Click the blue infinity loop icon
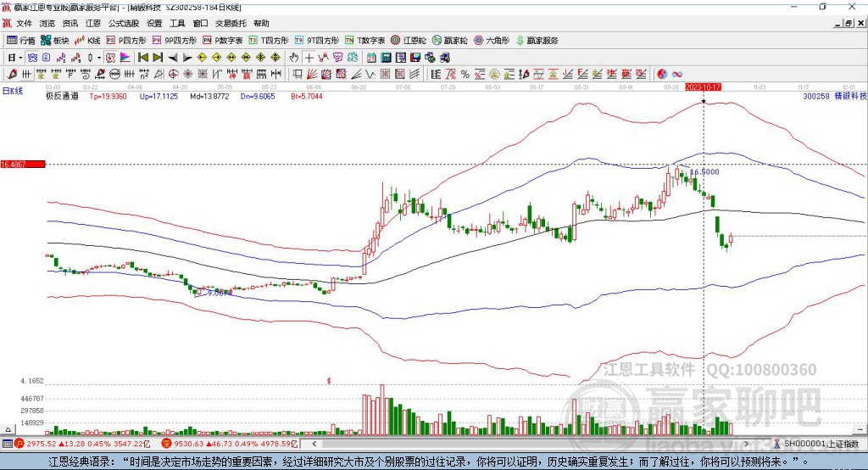The height and width of the screenshot is (470, 868). pyautogui.click(x=676, y=75)
